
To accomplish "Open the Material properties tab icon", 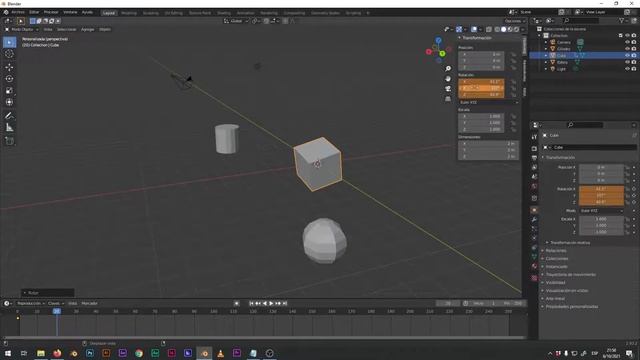I will coord(534,266).
